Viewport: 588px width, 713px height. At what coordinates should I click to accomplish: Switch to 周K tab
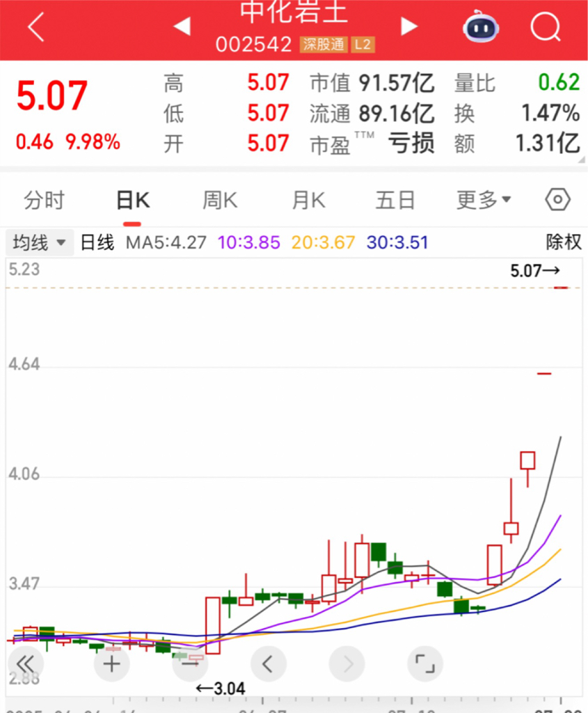tap(220, 200)
